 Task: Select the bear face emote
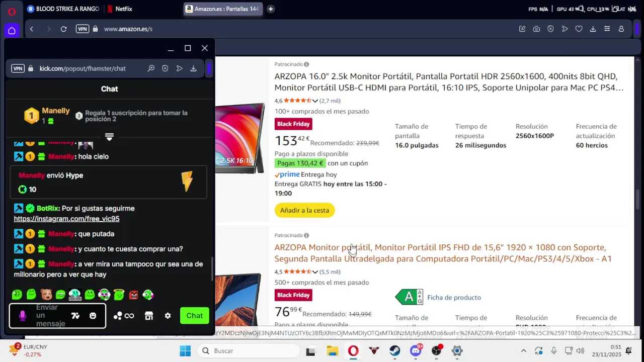[46, 294]
